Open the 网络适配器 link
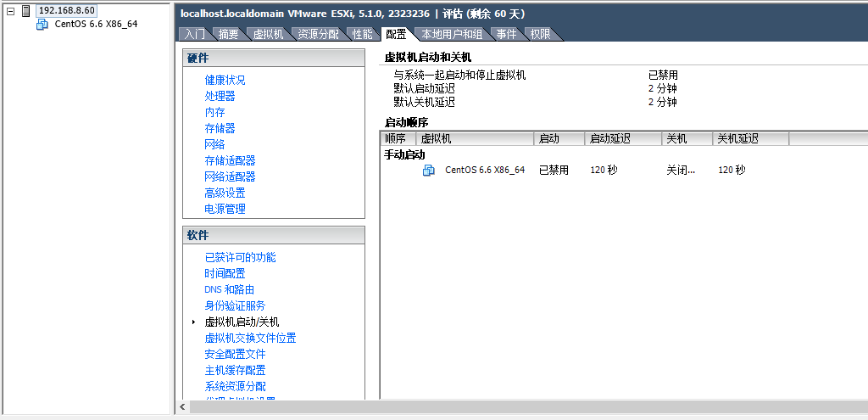The image size is (868, 420). click(230, 176)
